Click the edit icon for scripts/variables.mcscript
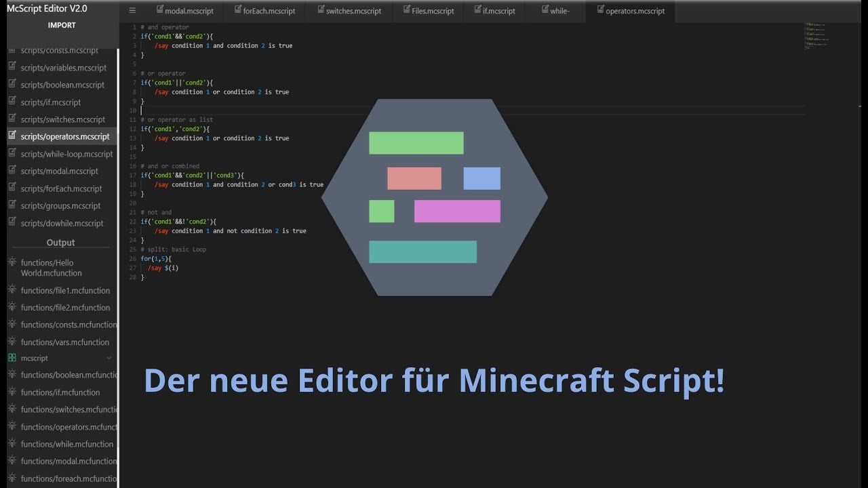Image resolution: width=868 pixels, height=488 pixels. 12,67
